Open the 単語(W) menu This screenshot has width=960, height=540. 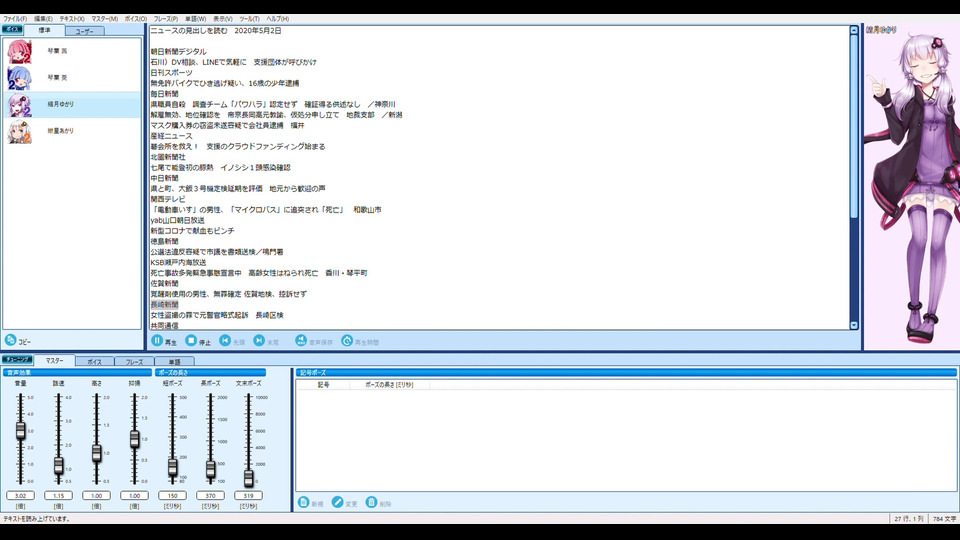point(195,19)
